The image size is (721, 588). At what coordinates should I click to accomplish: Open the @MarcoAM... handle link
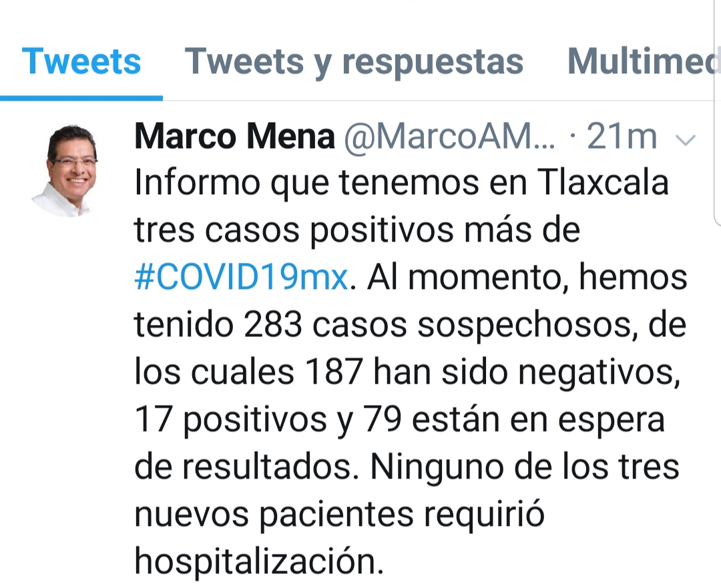coord(449,137)
